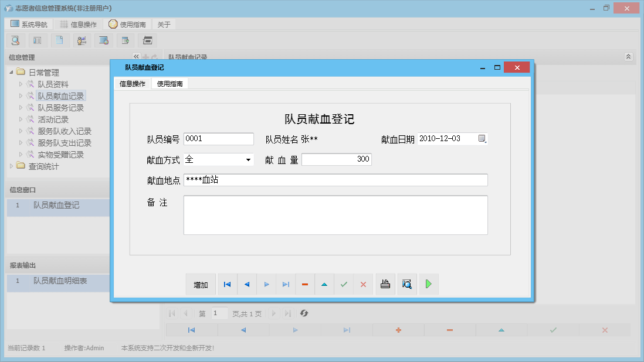Screen dimensions: 644x362
Task: Navigate to the last record arrow icon
Action: point(286,284)
